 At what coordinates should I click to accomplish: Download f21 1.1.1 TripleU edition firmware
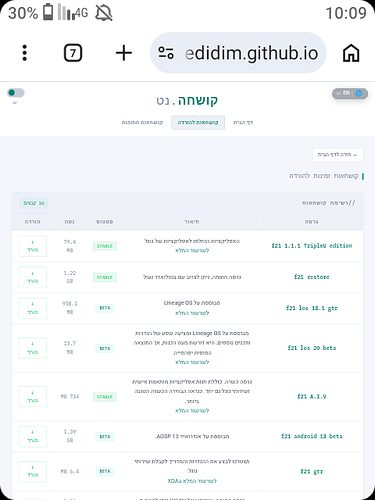pos(32,246)
